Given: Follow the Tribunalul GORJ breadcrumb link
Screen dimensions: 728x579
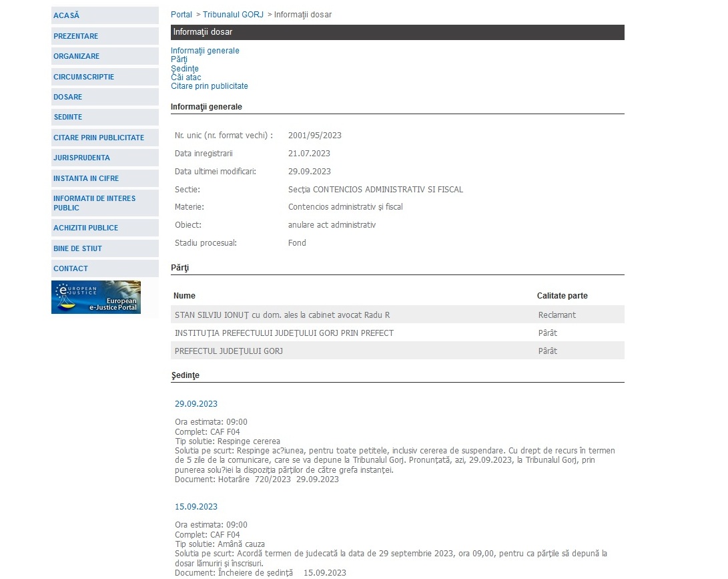Looking at the screenshot, I should pos(233,15).
